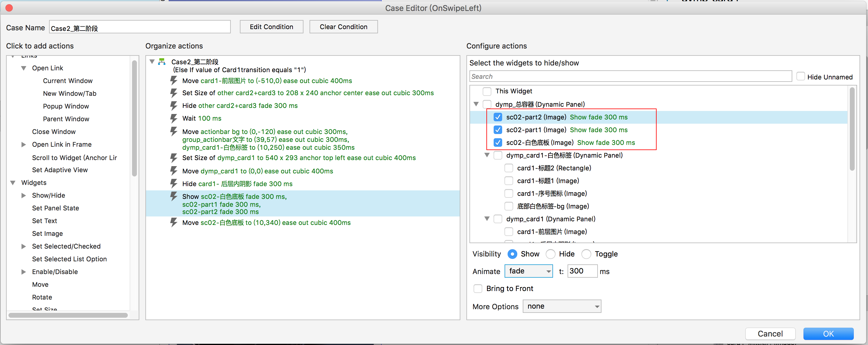Click the case tree icon beside Case2_第二阶段
Viewport: 868px width, 345px height.
click(x=162, y=62)
